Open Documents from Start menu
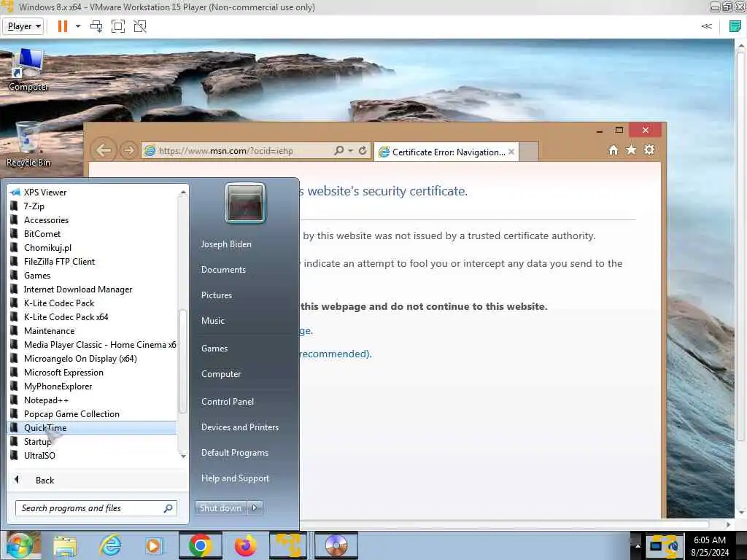This screenshot has width=747, height=560. pyautogui.click(x=223, y=270)
